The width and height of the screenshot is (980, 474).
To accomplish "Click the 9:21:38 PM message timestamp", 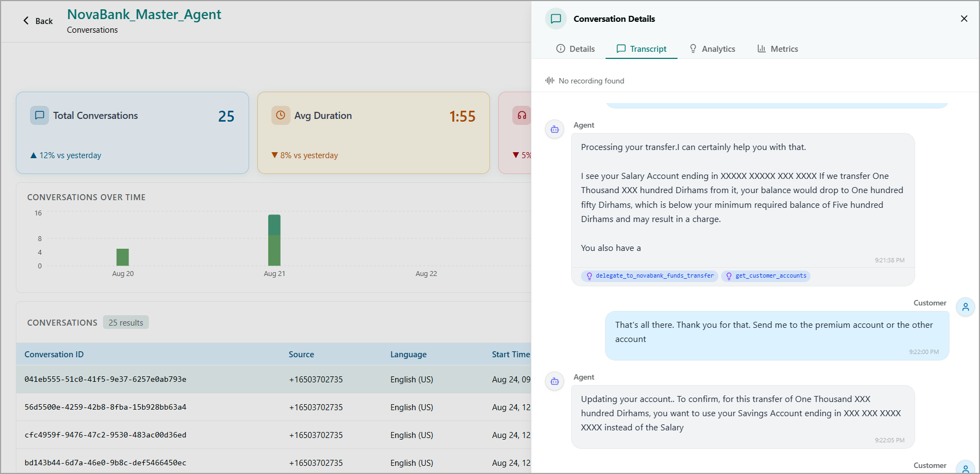I will (890, 260).
